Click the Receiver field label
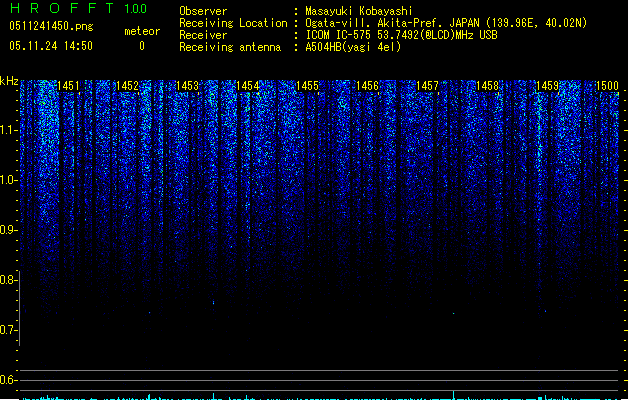629x400 pixels. click(203, 35)
